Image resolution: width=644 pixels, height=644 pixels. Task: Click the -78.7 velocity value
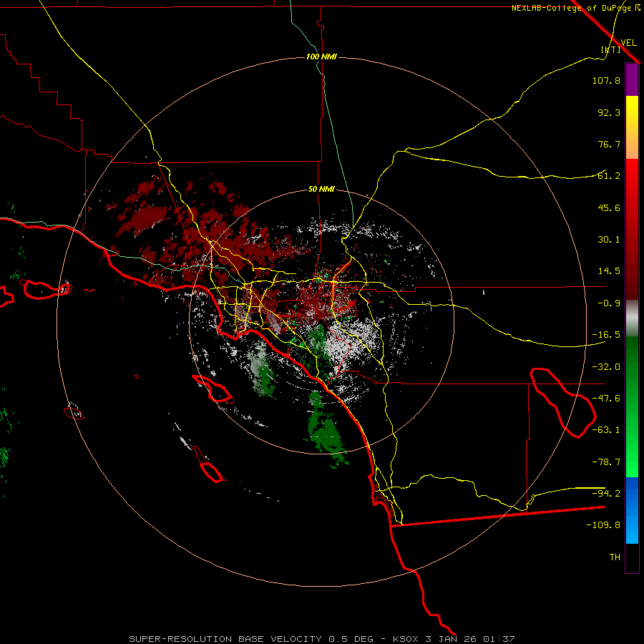coord(606,462)
